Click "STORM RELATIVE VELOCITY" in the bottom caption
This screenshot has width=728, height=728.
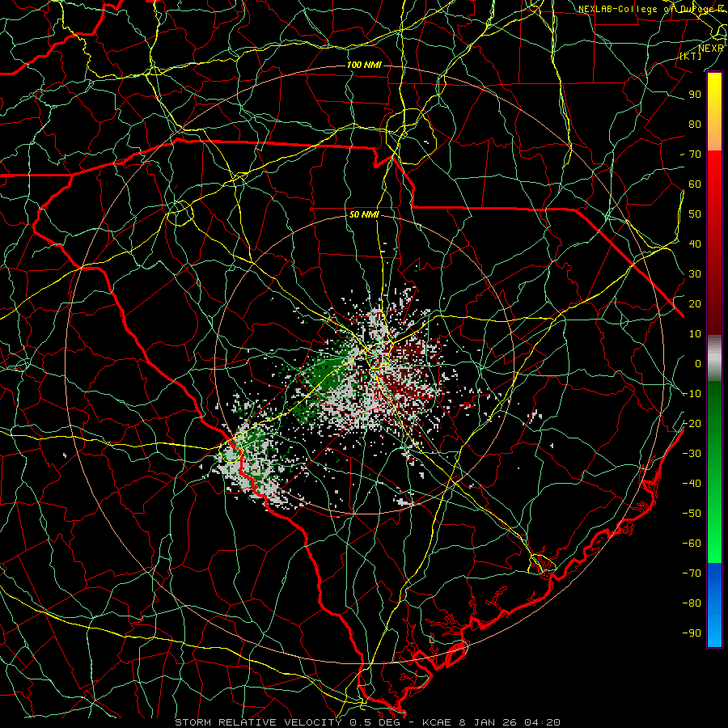(258, 722)
